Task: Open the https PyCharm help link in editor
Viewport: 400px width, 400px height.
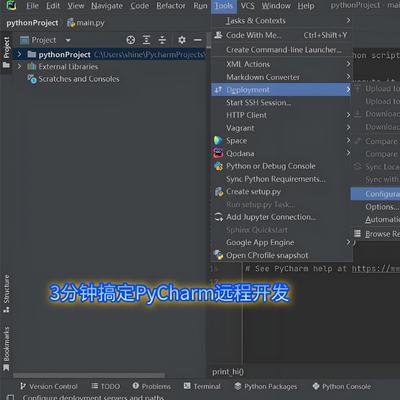Action: coord(376,269)
